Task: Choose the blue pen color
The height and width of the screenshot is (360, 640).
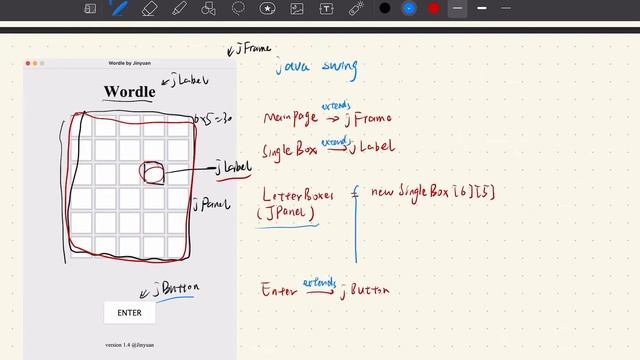Action: click(x=409, y=8)
